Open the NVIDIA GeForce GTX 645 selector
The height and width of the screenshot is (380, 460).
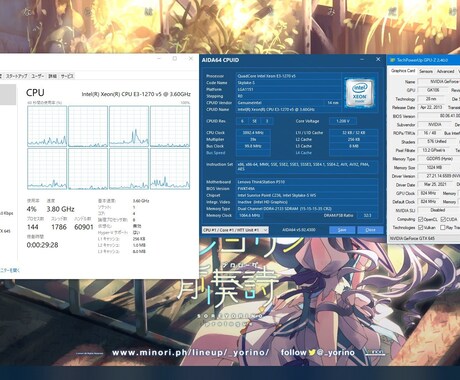coord(425,238)
